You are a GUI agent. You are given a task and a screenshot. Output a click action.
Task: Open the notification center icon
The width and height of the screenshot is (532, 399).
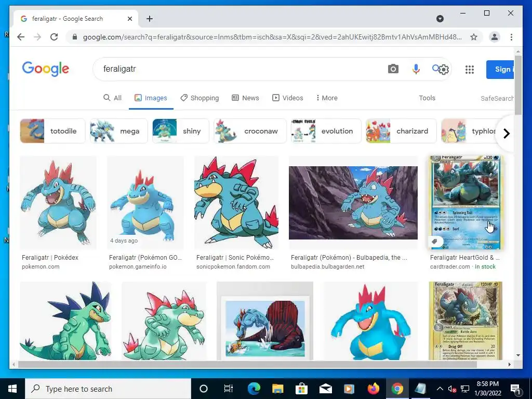point(515,389)
